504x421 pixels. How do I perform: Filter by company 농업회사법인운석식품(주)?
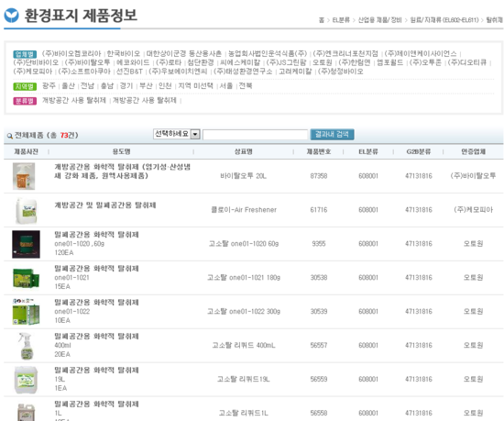pyautogui.click(x=268, y=53)
